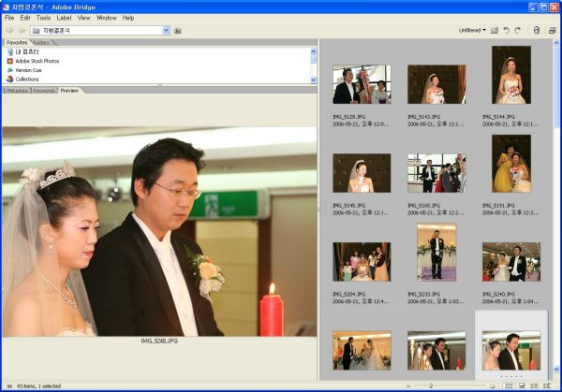Rotate image 90° counterclockwise
The height and width of the screenshot is (392, 562).
coord(506,30)
